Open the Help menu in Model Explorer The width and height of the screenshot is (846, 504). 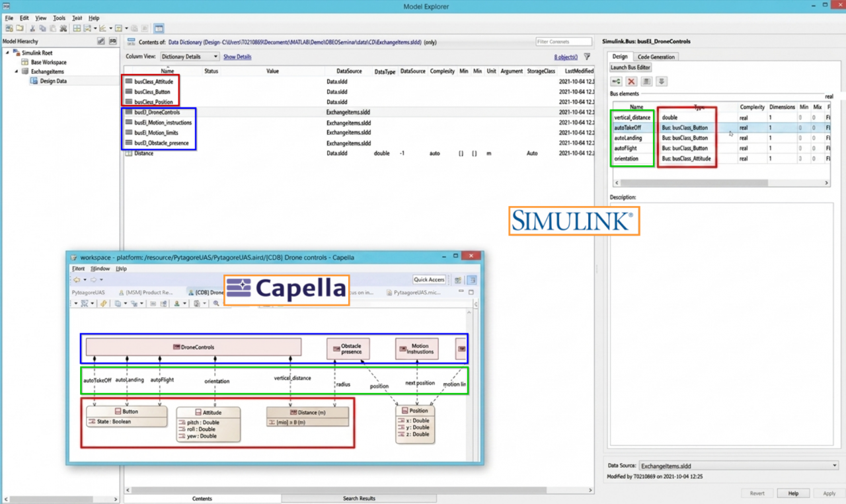[x=94, y=18]
